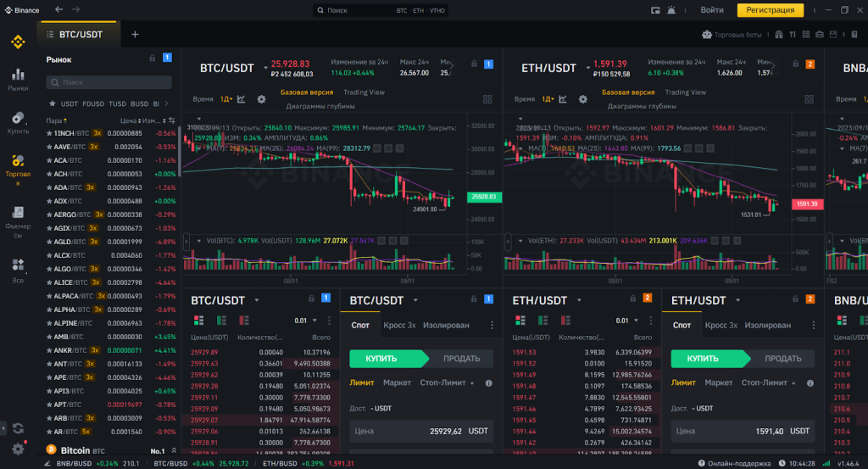This screenshot has width=868, height=469.
Task: Open BTC/USDT chart settings gear
Action: tap(261, 99)
